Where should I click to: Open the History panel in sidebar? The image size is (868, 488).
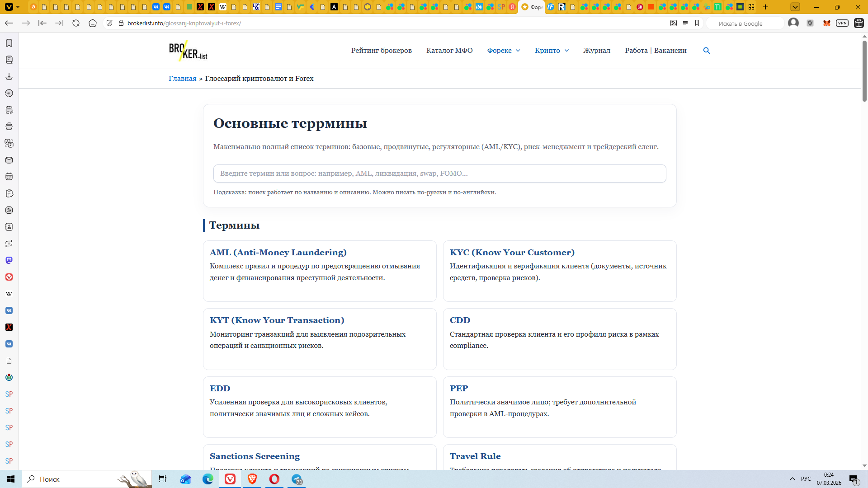coord(9,93)
